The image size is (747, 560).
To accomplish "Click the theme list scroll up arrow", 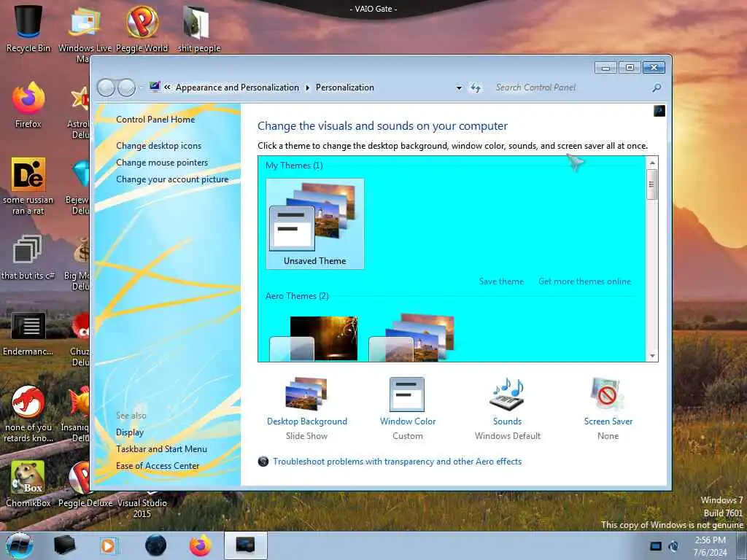I will tap(652, 163).
